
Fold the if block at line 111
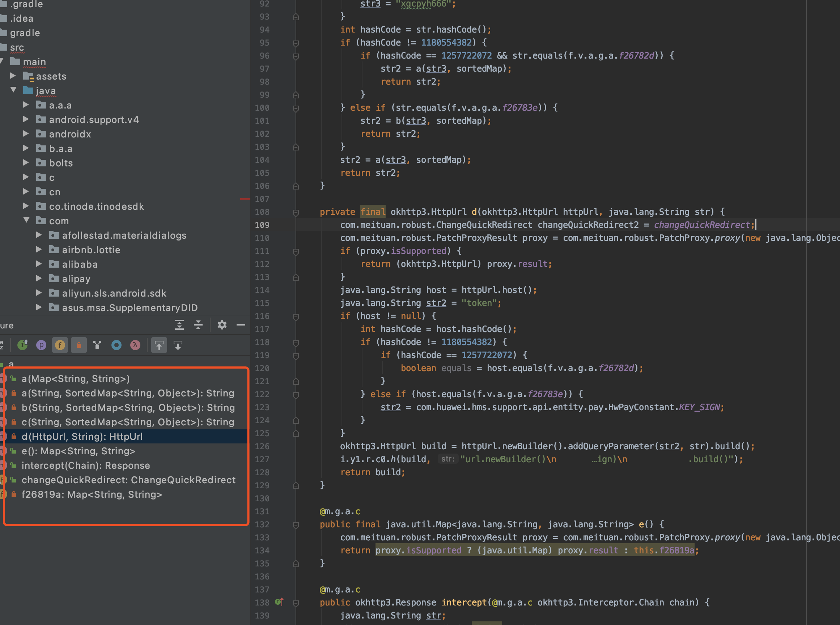(296, 252)
